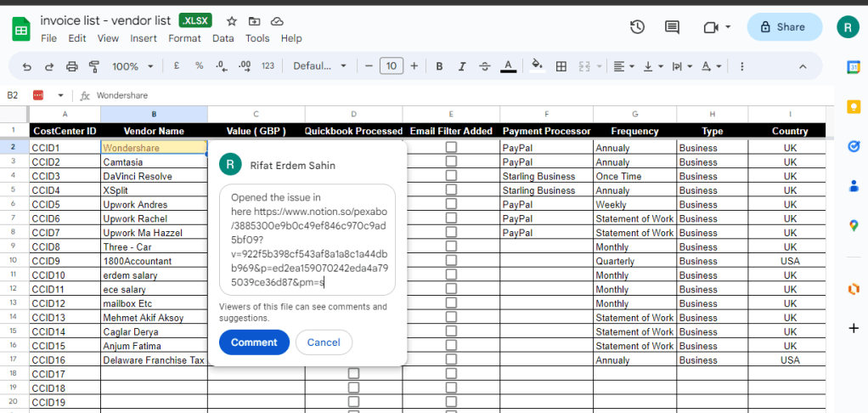Click the move to folder icon
The width and height of the screenshot is (868, 413).
254,21
